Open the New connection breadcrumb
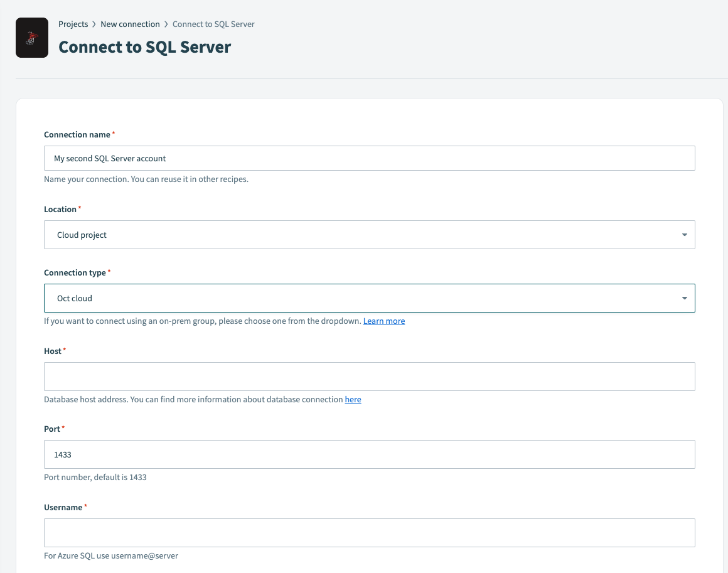This screenshot has height=573, width=728. 130,24
